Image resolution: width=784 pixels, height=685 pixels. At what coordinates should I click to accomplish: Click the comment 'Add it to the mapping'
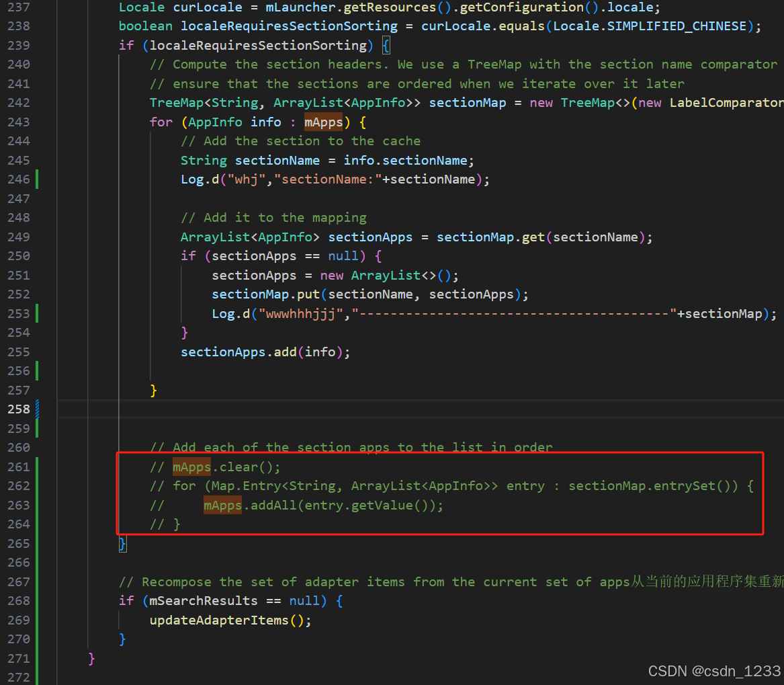point(273,218)
